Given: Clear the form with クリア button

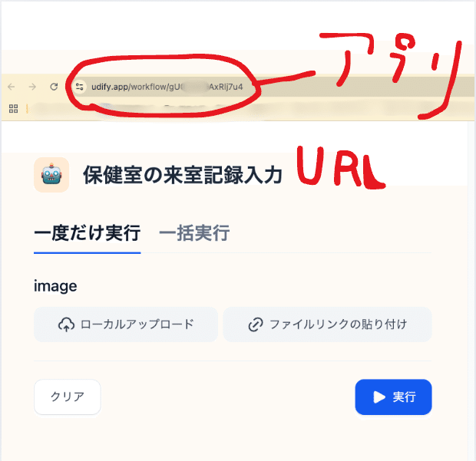Looking at the screenshot, I should click(x=68, y=397).
